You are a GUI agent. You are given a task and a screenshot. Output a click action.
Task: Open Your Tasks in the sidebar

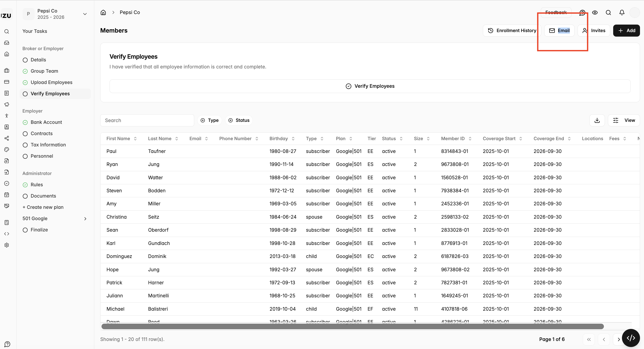click(x=35, y=31)
